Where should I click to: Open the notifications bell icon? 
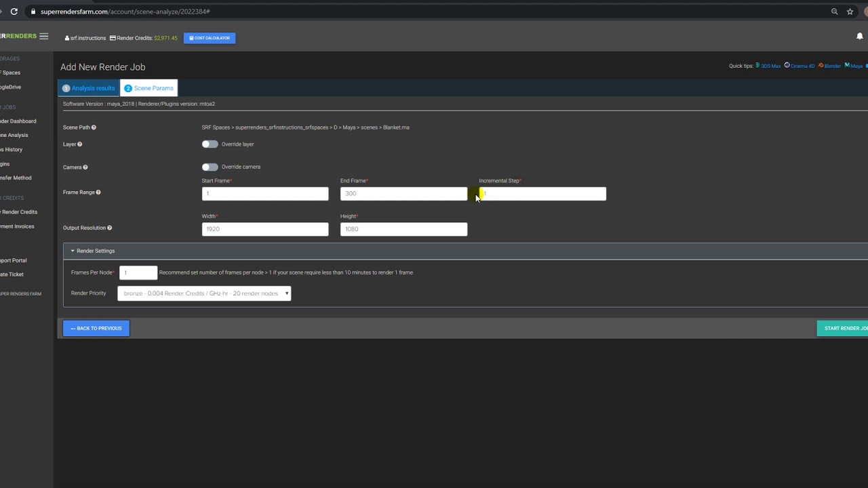tap(860, 37)
